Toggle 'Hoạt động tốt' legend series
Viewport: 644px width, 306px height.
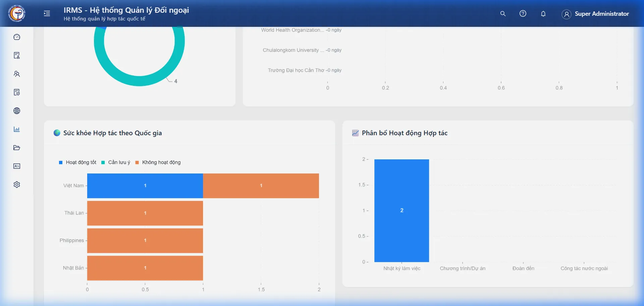pyautogui.click(x=78, y=162)
